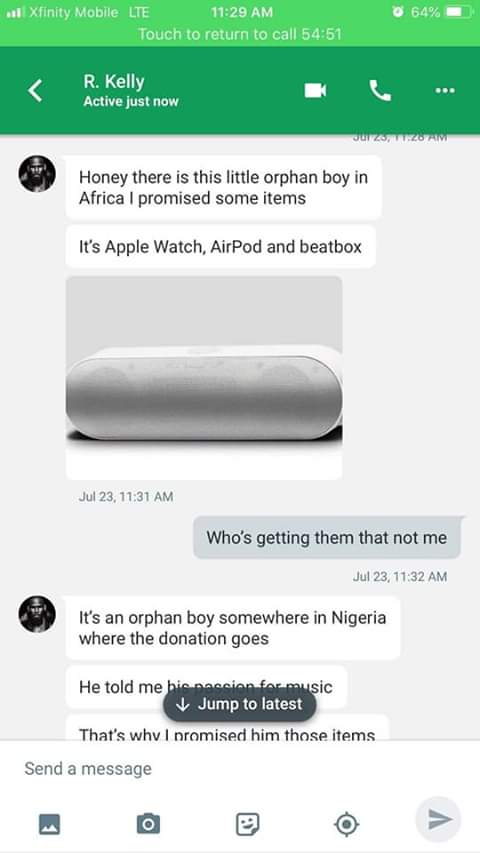Screen dimensions: 480x853
Task: Select the "Who's getting them" sent message
Action: coord(327,537)
